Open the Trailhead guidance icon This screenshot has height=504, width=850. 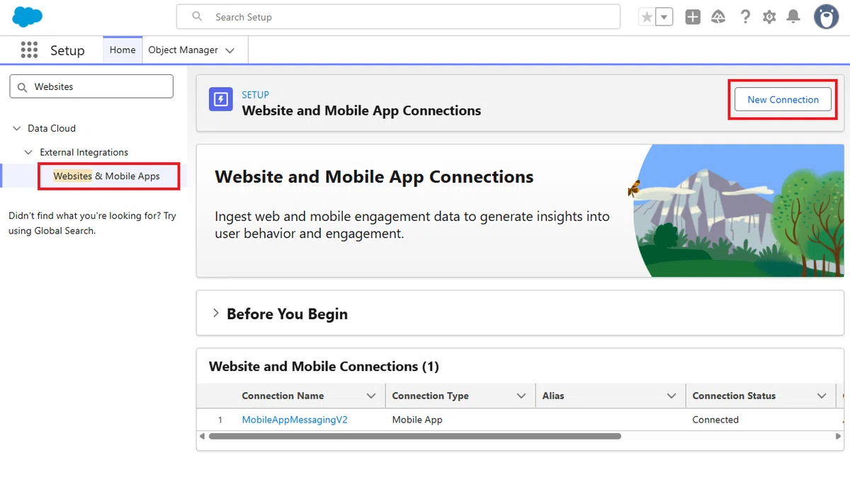pos(718,17)
